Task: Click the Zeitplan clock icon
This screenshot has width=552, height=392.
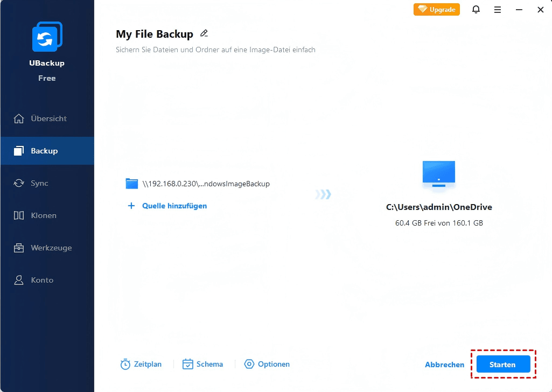Action: tap(125, 365)
